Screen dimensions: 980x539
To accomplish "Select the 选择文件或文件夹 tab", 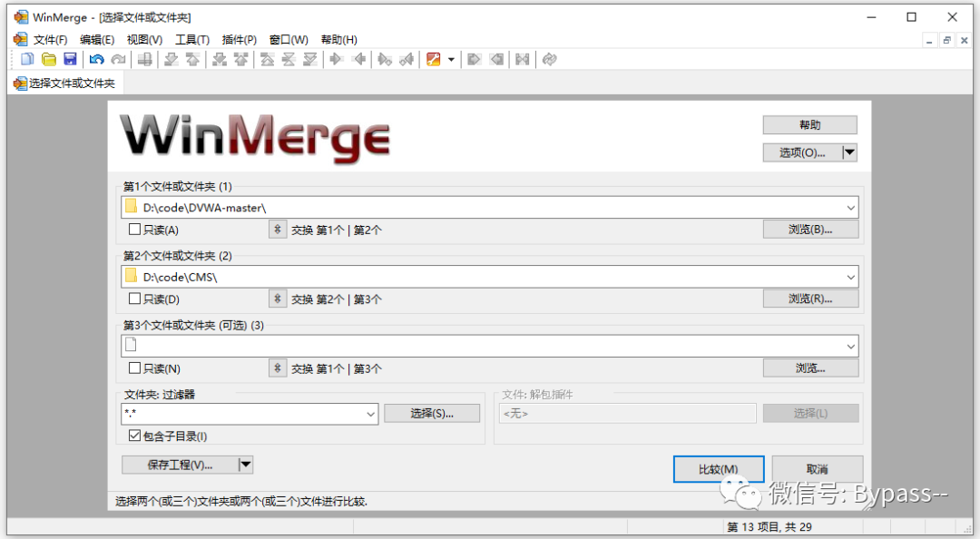I will point(65,83).
